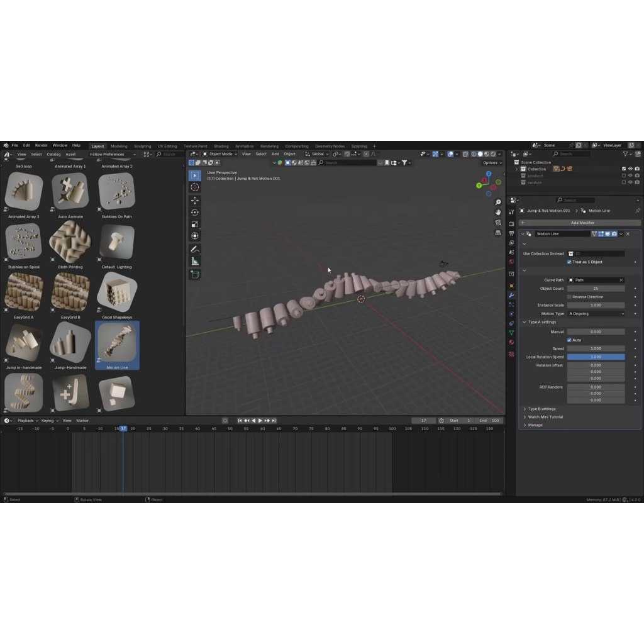Expand the Manage section

pyautogui.click(x=535, y=425)
